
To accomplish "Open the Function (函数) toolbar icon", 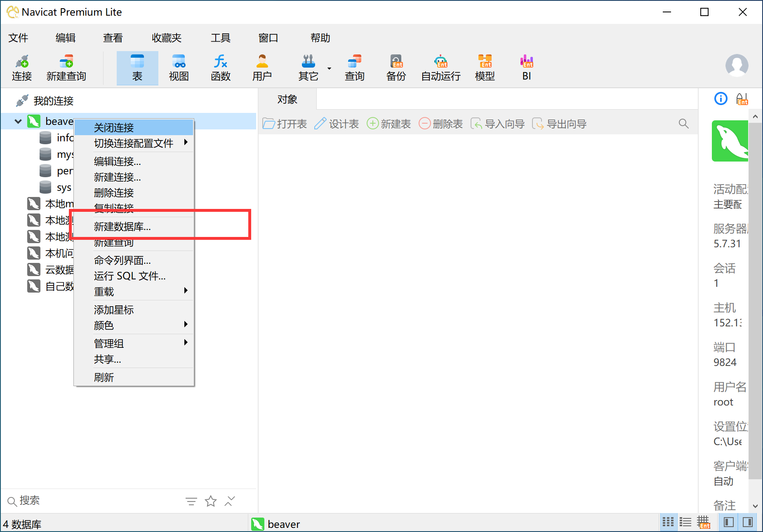I will point(221,68).
